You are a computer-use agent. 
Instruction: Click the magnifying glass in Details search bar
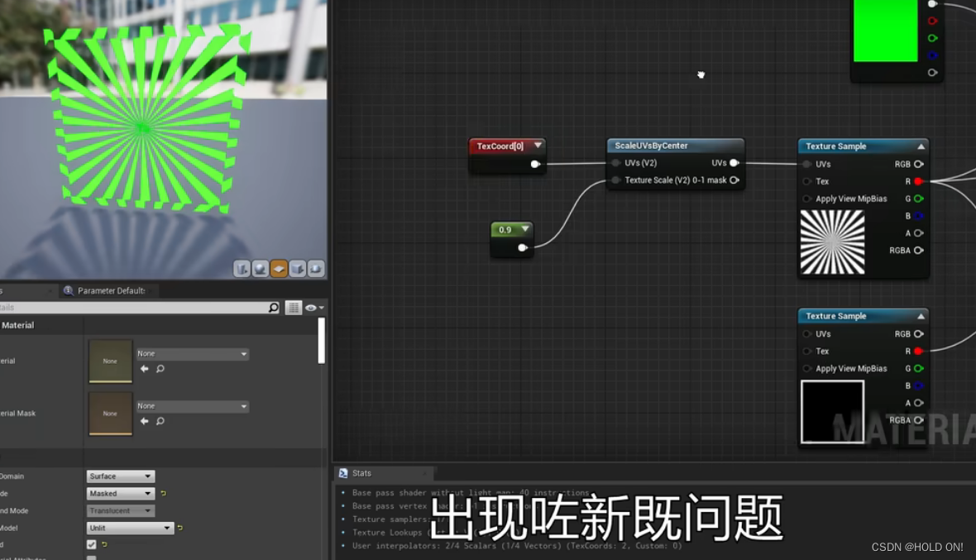click(273, 307)
